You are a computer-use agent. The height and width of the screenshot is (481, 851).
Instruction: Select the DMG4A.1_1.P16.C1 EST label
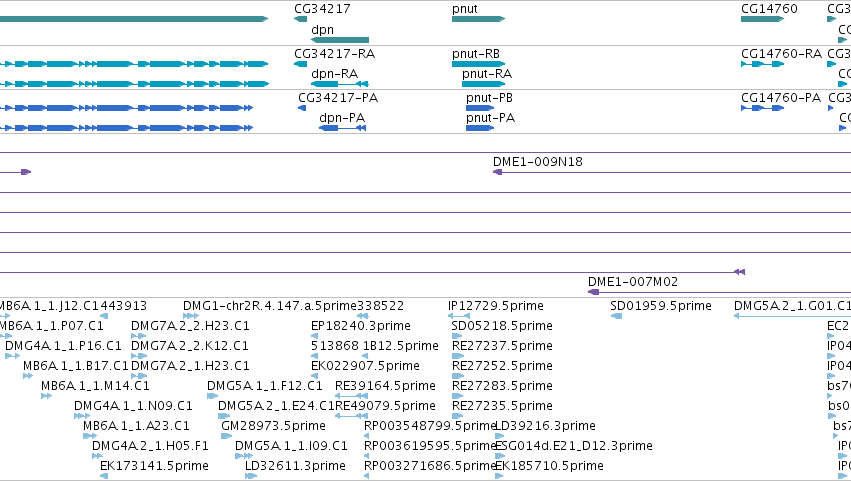point(63,346)
